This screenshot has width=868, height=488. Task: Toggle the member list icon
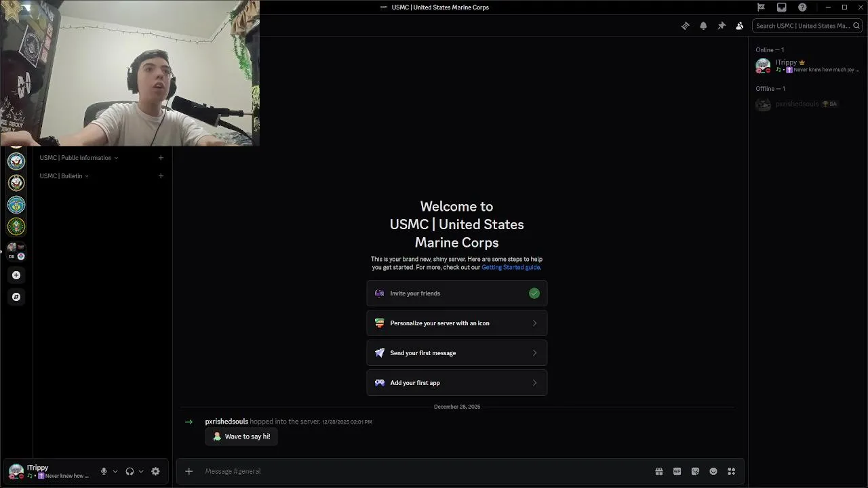[739, 26]
